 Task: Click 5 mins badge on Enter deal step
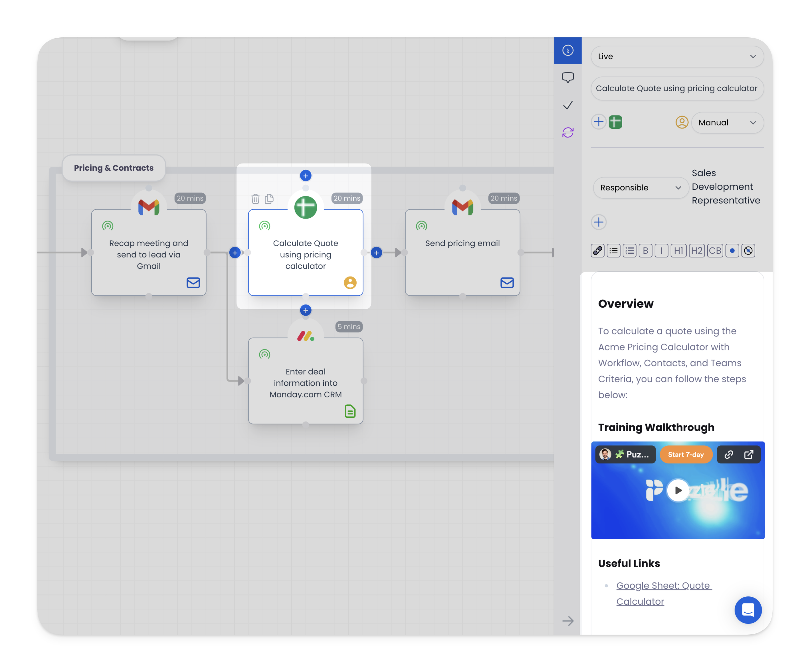[x=349, y=327]
